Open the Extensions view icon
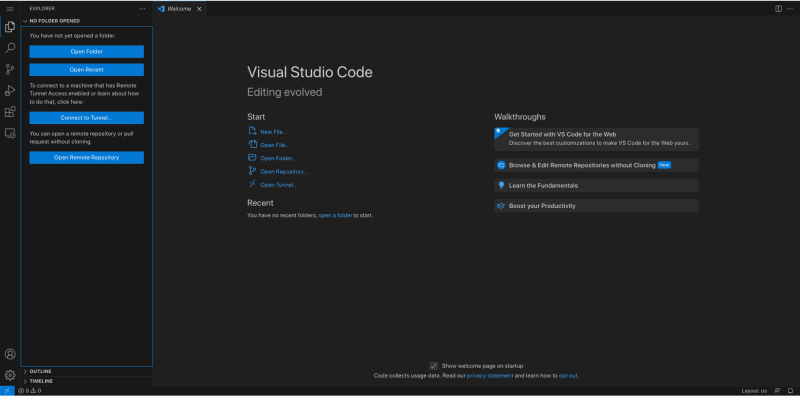The width and height of the screenshot is (800, 396). coord(10,112)
